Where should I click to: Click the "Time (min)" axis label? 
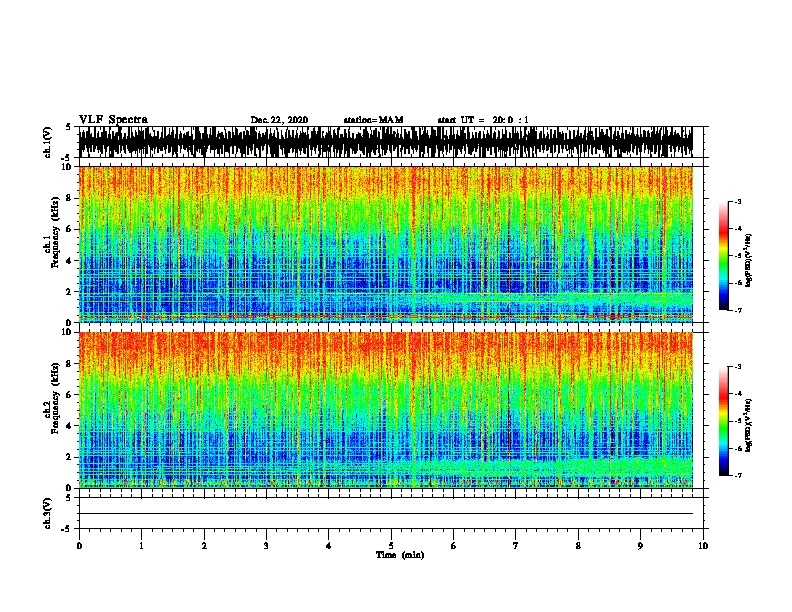click(x=400, y=555)
